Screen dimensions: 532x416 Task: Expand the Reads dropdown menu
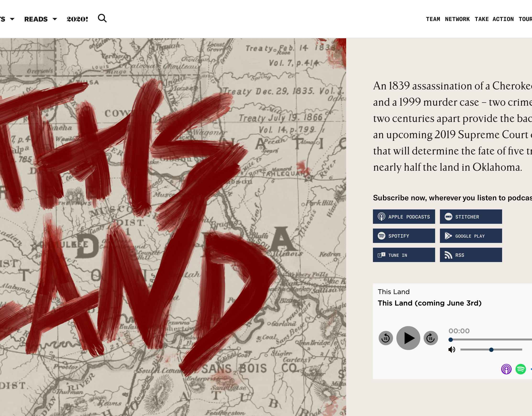tap(40, 19)
